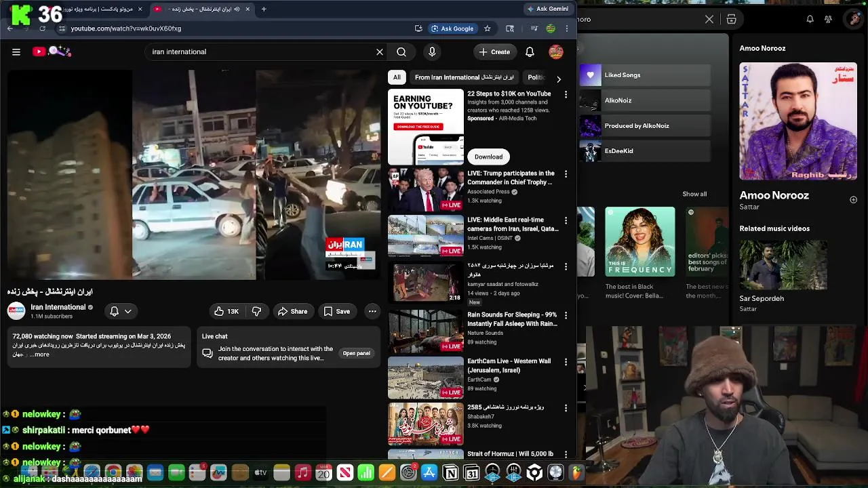Viewport: 868px width, 488px height.
Task: Open the Music app in the Dock
Action: click(x=302, y=472)
